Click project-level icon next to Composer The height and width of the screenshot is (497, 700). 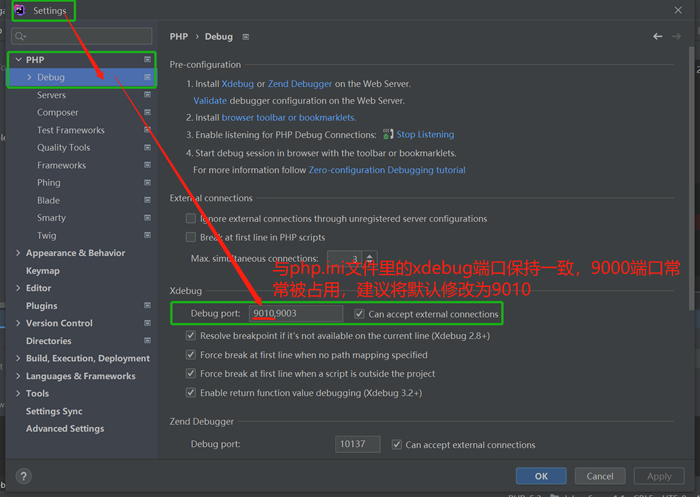click(x=147, y=112)
